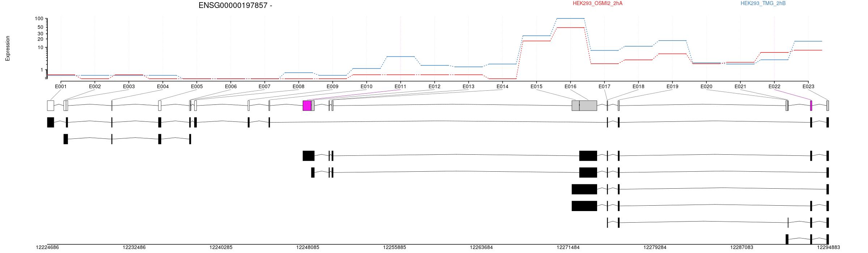Click first black exon of top transcript
The width and height of the screenshot is (868, 253).
click(51, 122)
